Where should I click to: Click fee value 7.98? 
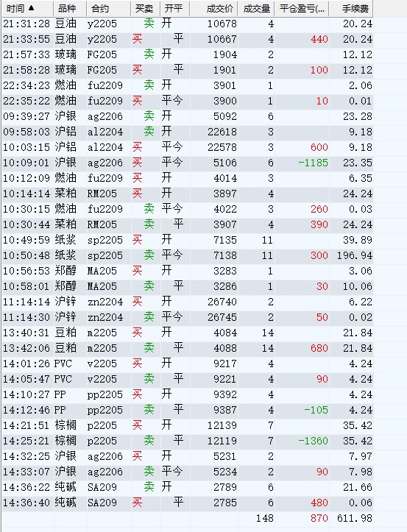[360, 471]
